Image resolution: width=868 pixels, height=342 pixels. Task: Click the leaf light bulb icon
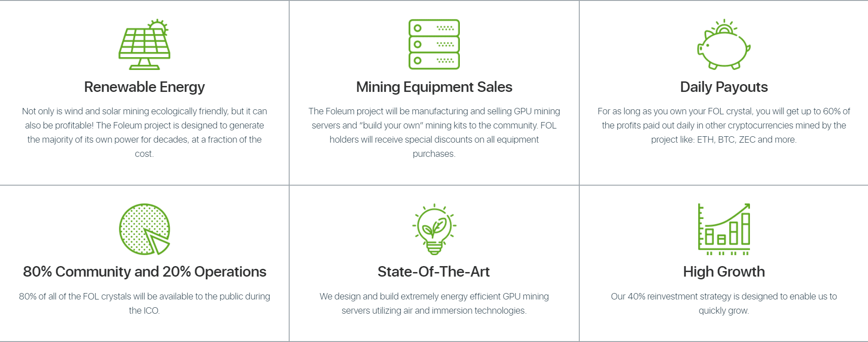coord(434,229)
